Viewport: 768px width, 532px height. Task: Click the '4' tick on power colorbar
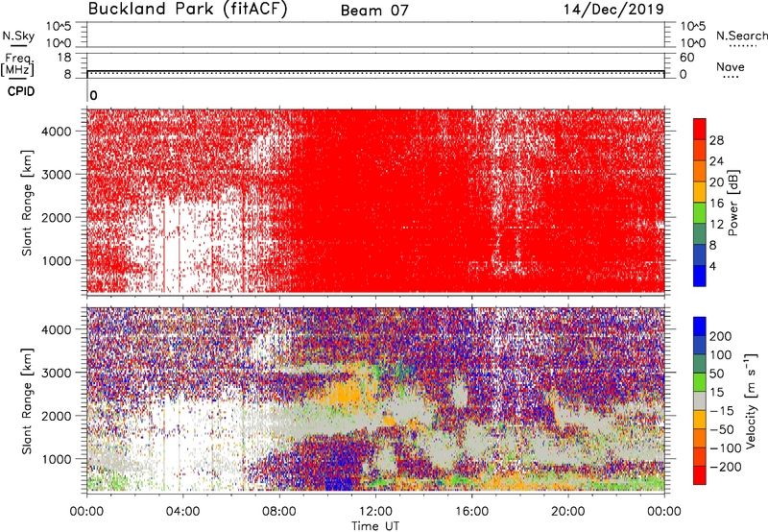coord(713,266)
